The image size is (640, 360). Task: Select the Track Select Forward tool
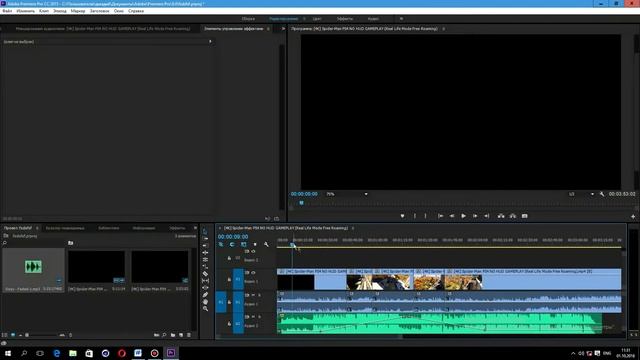click(205, 238)
